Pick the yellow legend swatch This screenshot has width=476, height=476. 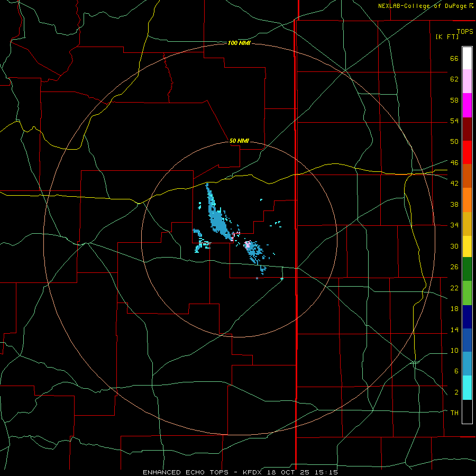point(467,246)
